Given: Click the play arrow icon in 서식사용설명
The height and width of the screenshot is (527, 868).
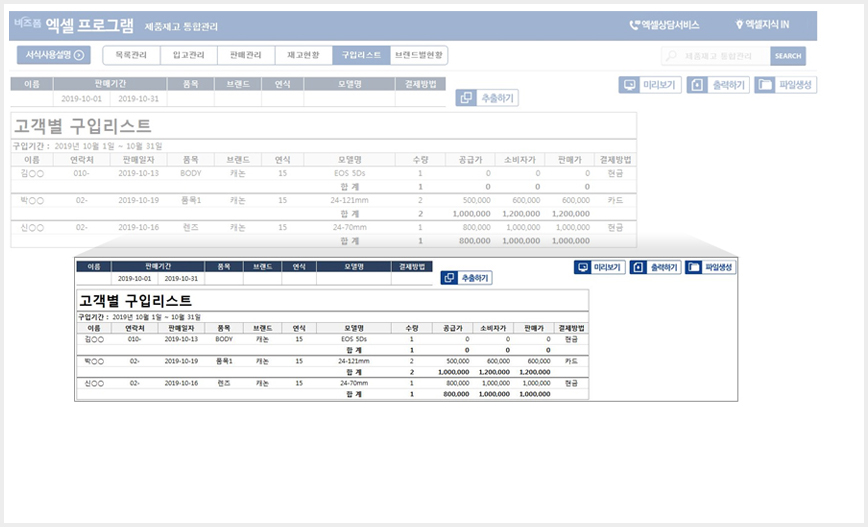Looking at the screenshot, I should [79, 55].
